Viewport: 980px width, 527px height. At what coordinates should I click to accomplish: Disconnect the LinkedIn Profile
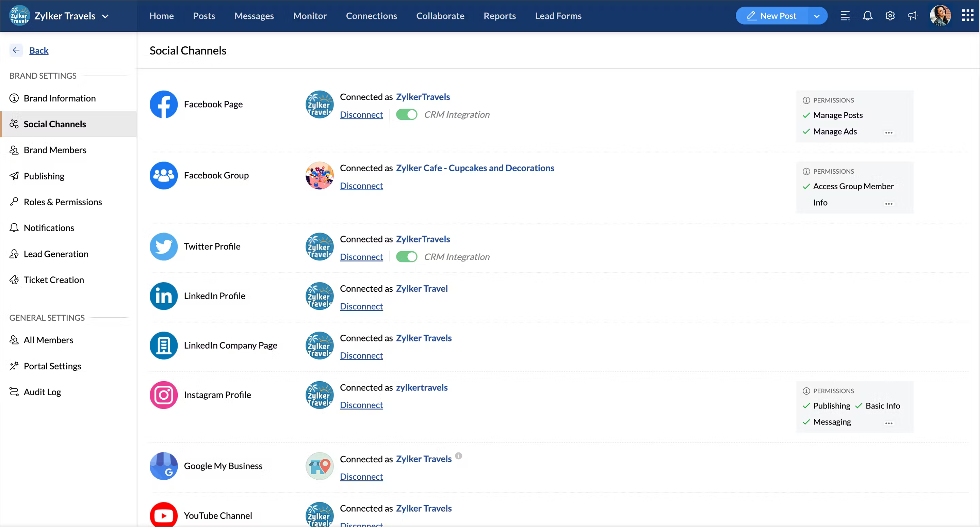(x=361, y=306)
